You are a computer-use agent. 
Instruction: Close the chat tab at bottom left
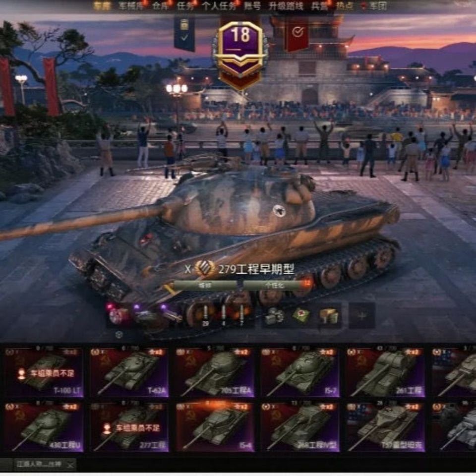pos(70,465)
